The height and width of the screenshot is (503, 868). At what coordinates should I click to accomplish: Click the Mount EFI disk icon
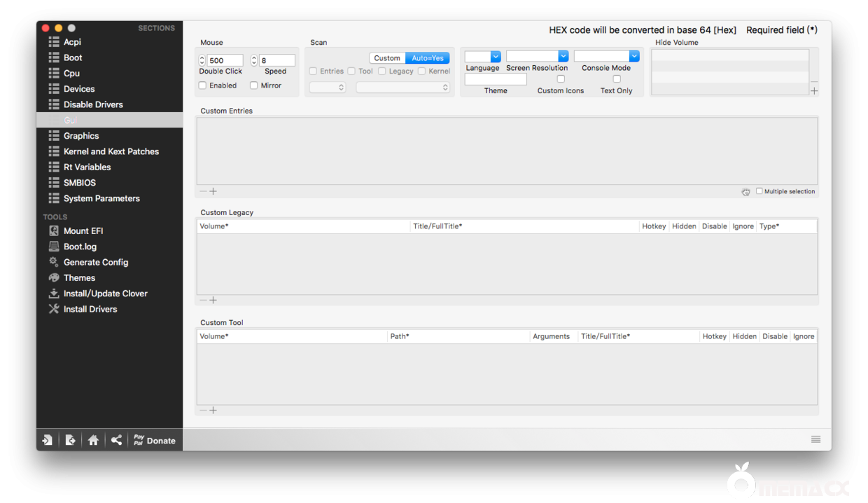pos(54,230)
